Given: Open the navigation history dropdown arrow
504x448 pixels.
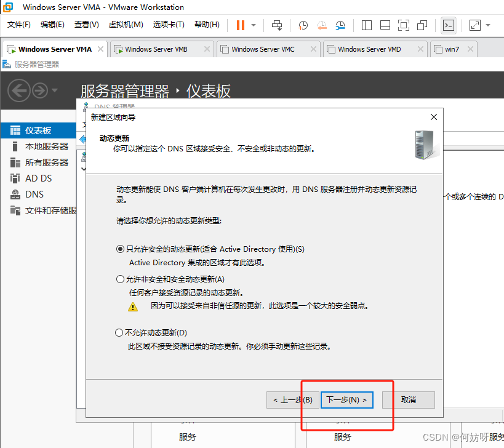Looking at the screenshot, I should point(55,90).
